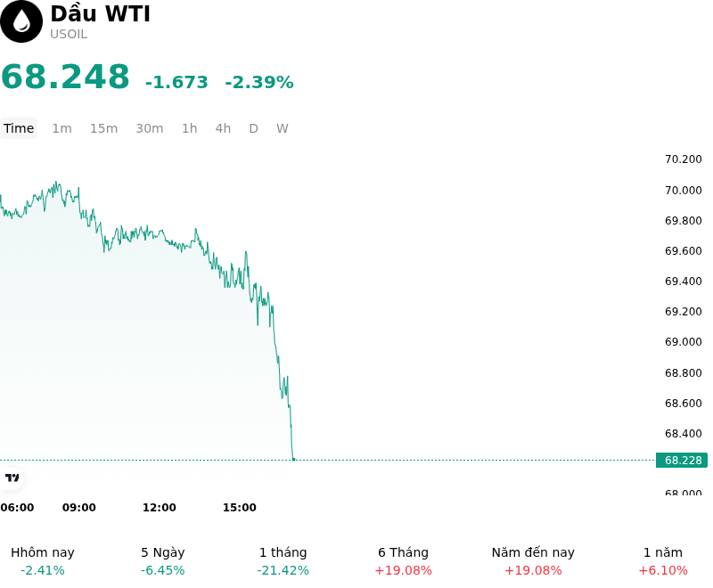Viewport: 713px width, 588px height.
Task: Switch chart to 1m interval
Action: click(61, 128)
